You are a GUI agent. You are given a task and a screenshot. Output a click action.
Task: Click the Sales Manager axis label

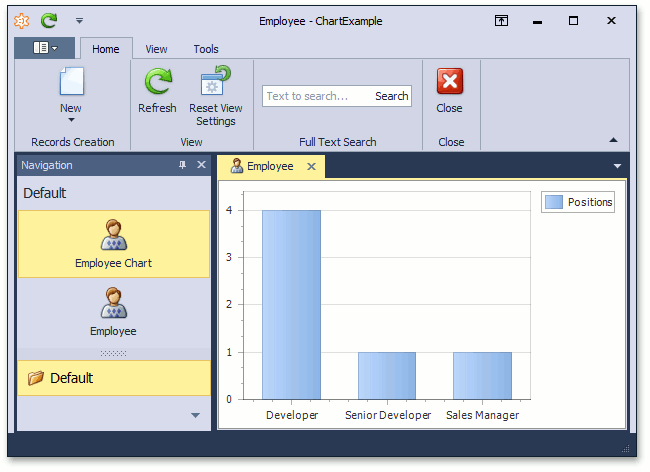[x=483, y=415]
